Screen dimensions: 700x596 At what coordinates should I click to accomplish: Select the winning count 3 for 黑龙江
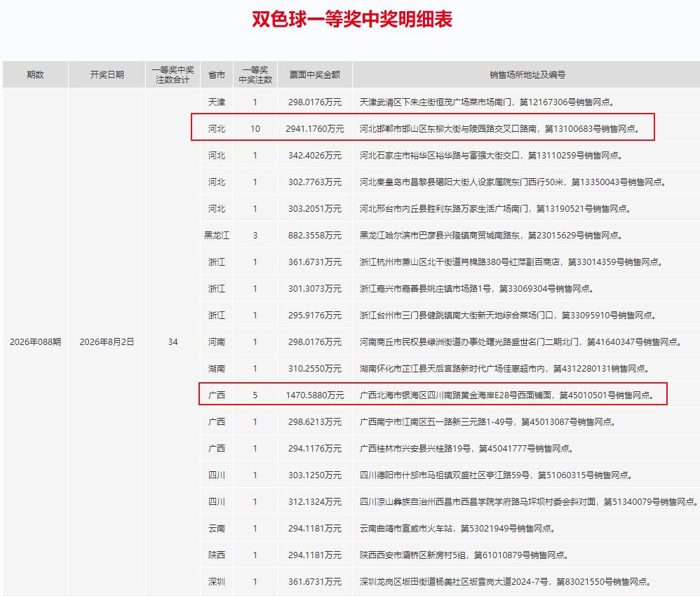pyautogui.click(x=255, y=236)
